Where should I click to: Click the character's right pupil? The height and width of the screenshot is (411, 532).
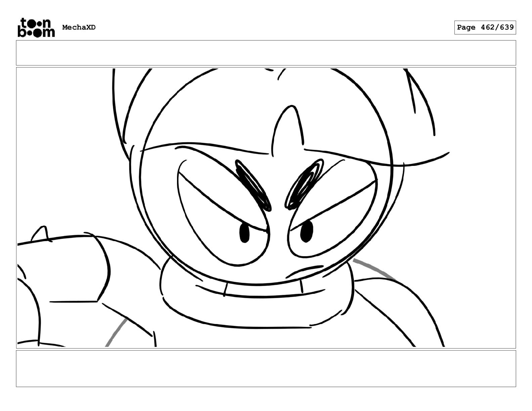(x=306, y=231)
